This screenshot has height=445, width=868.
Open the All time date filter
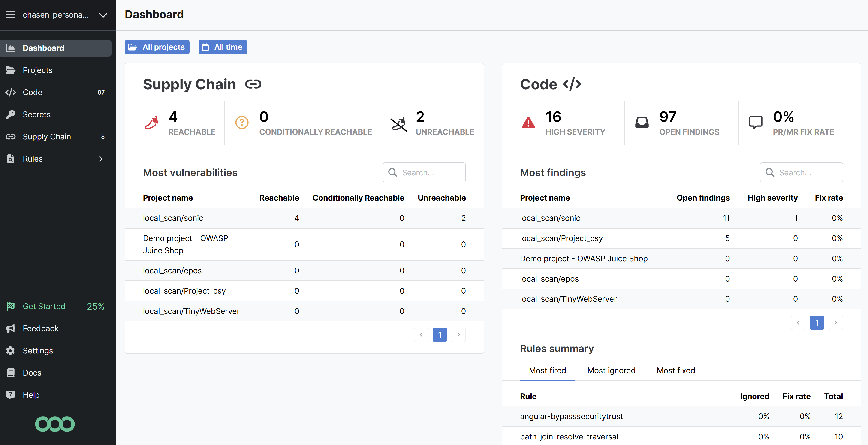coord(222,47)
